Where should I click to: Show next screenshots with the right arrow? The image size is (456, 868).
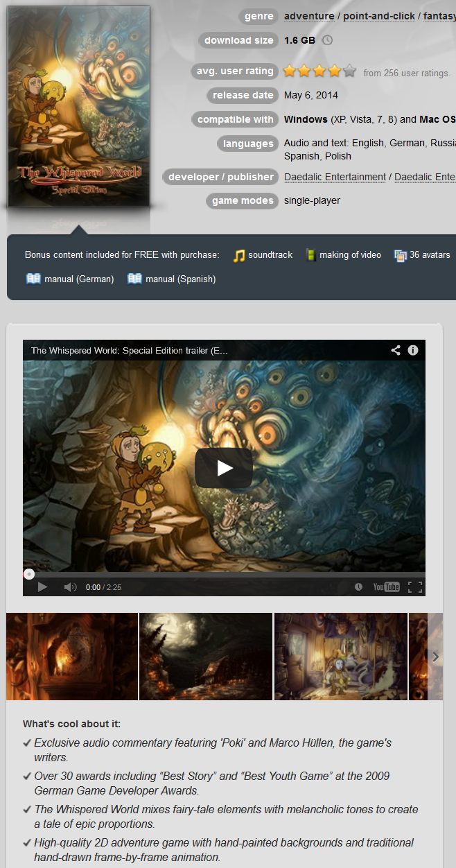(435, 657)
